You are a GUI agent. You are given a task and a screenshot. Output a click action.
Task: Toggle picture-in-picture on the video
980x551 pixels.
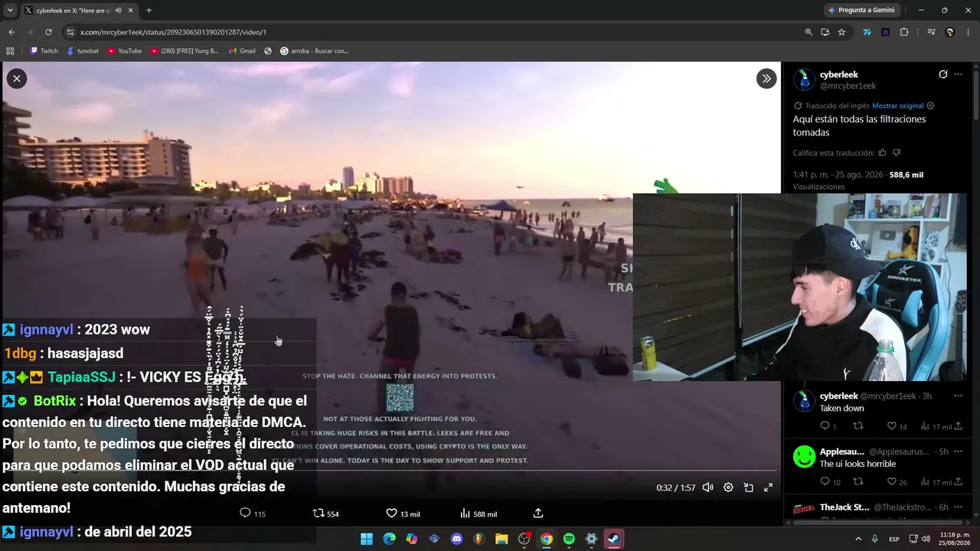point(748,487)
